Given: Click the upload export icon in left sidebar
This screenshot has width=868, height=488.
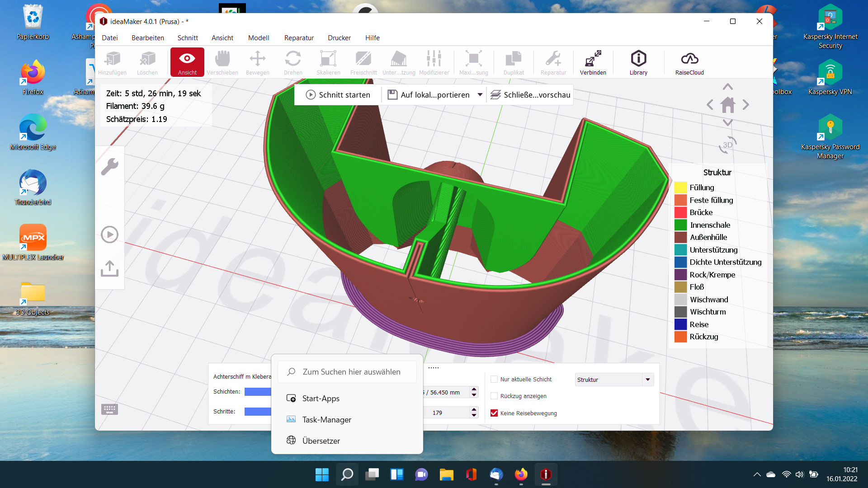Looking at the screenshot, I should tap(109, 268).
